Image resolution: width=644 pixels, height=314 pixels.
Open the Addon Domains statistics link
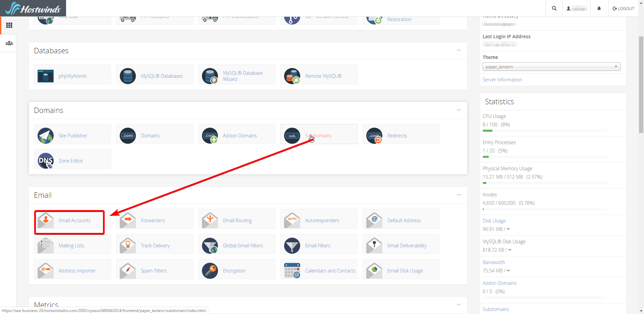point(499,283)
